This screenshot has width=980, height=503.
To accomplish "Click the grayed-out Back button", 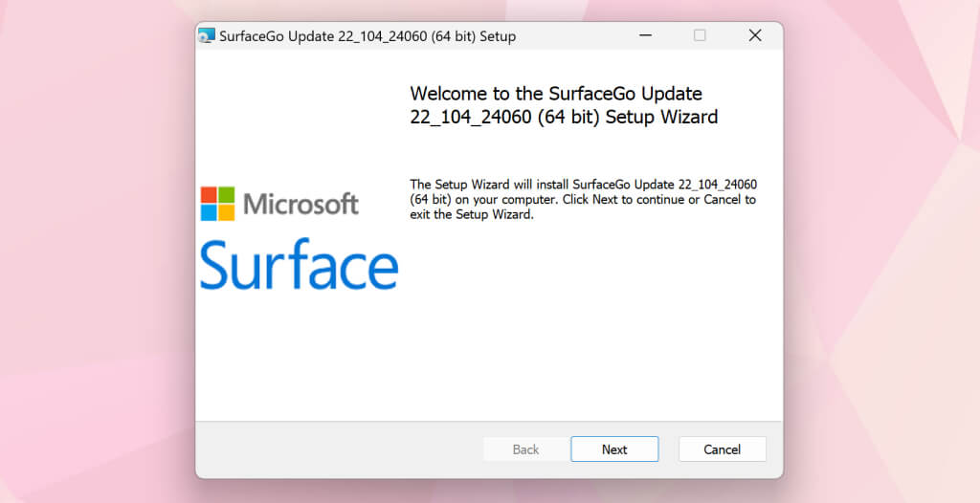I will (x=525, y=449).
